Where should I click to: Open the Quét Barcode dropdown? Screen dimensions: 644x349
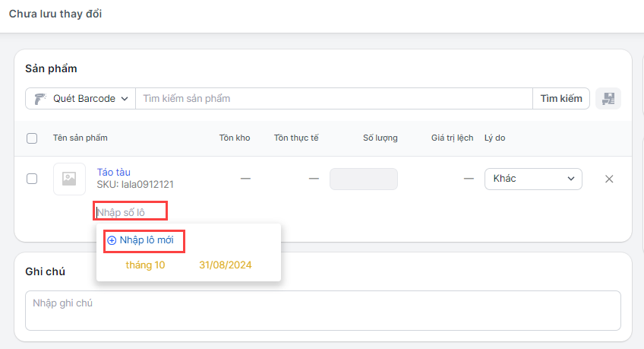(x=80, y=99)
